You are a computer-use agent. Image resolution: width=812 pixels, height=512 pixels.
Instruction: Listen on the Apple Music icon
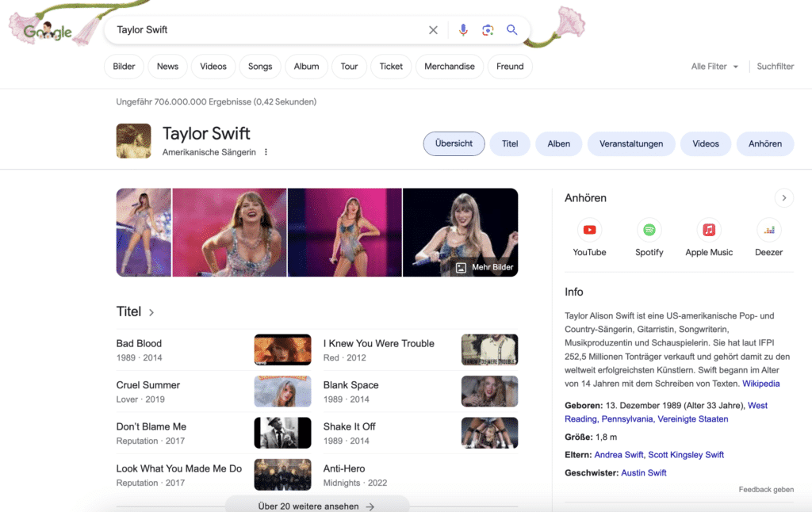709,230
